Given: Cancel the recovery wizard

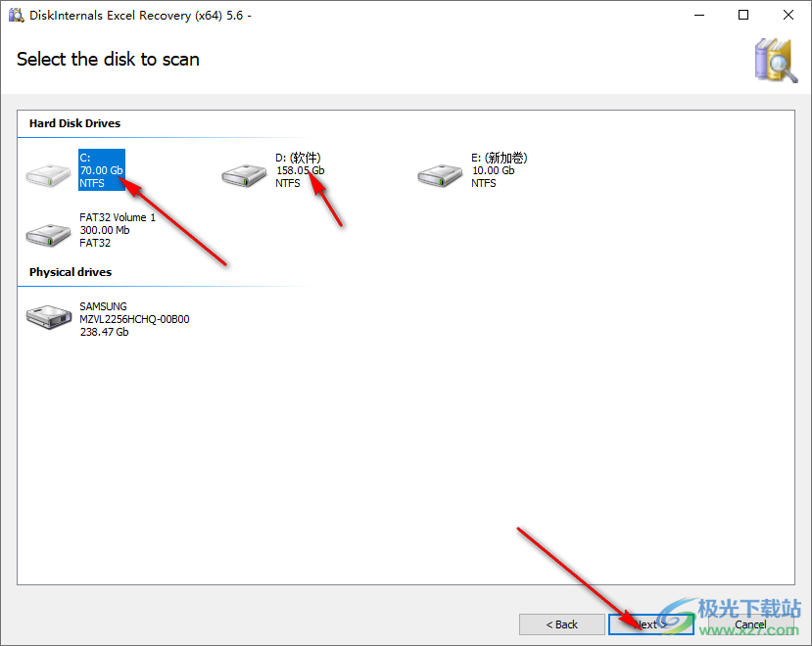Looking at the screenshot, I should [x=750, y=624].
